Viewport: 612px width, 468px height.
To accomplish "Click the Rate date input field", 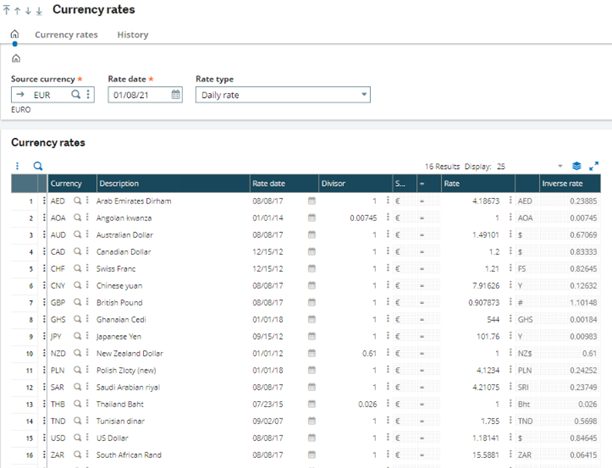I will tap(138, 95).
